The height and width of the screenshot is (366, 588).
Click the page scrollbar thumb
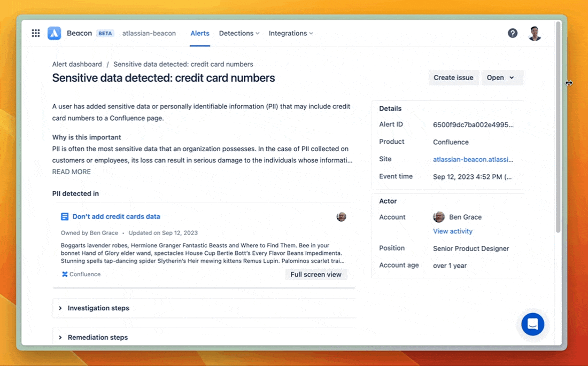[558, 128]
